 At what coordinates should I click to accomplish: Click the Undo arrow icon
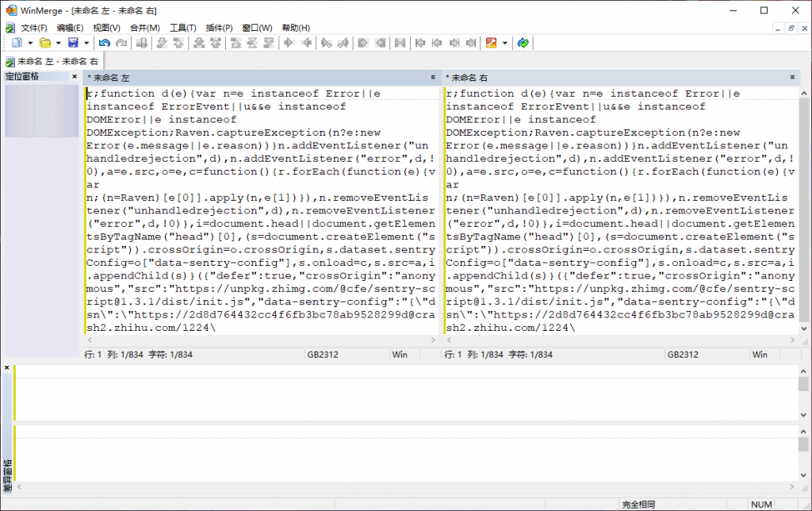tap(105, 43)
